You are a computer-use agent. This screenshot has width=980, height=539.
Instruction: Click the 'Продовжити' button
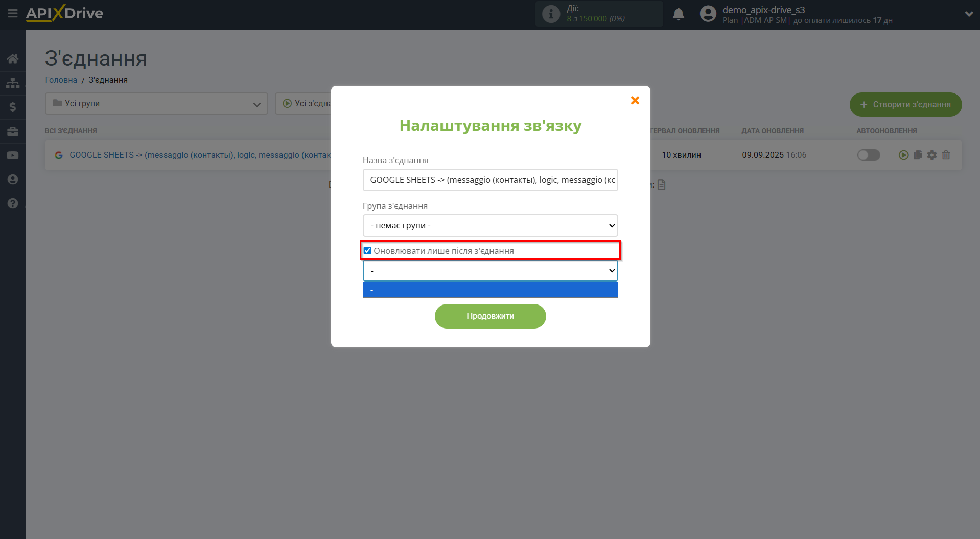tap(490, 316)
